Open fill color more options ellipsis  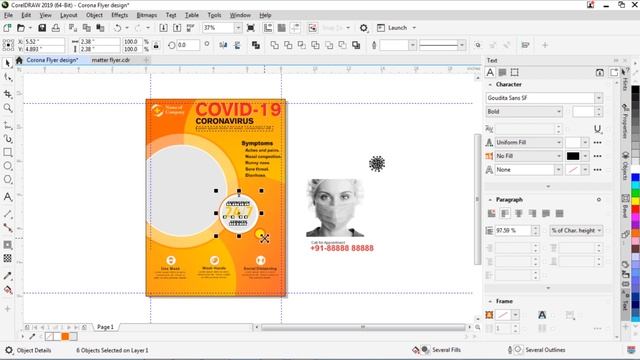coord(598,142)
